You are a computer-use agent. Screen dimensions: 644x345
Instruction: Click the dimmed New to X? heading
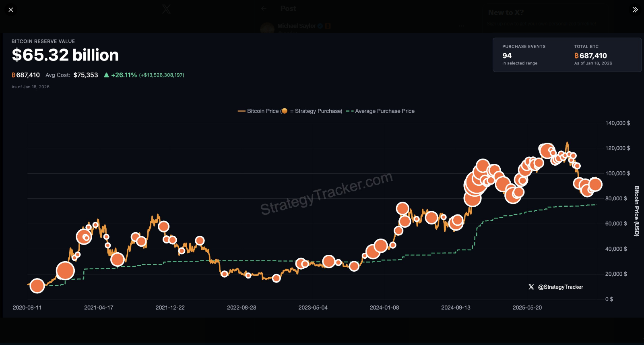tap(506, 12)
